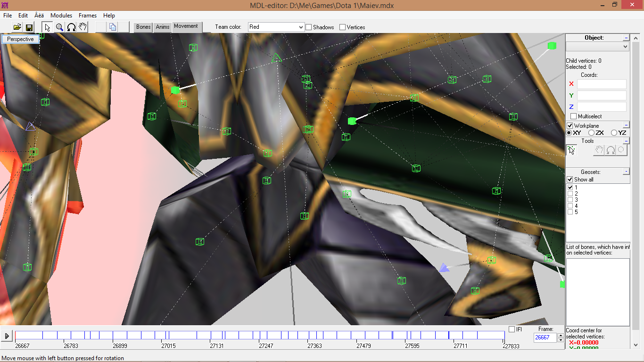Click the light blue arrow attachment marker

[x=443, y=268]
